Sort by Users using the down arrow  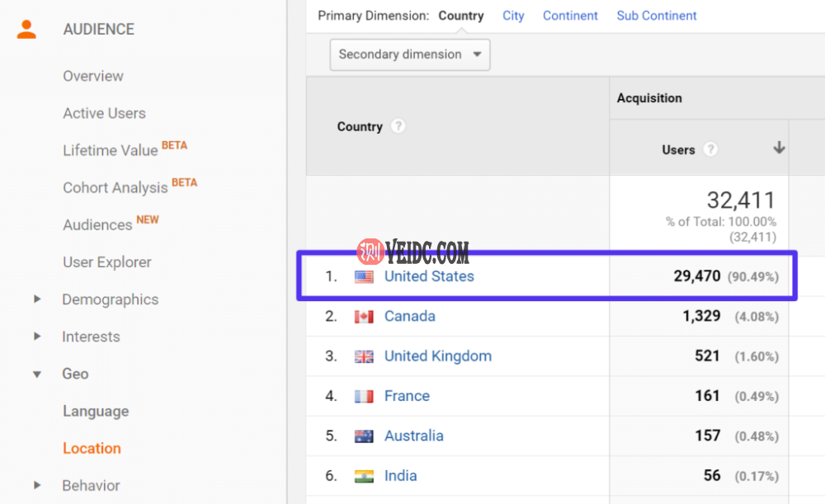[x=778, y=148]
